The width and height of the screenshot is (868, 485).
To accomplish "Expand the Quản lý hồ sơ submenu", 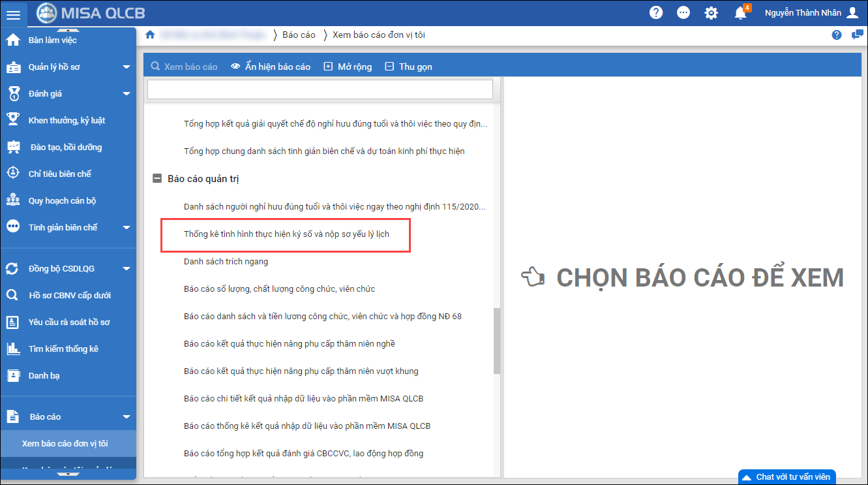I will (127, 67).
